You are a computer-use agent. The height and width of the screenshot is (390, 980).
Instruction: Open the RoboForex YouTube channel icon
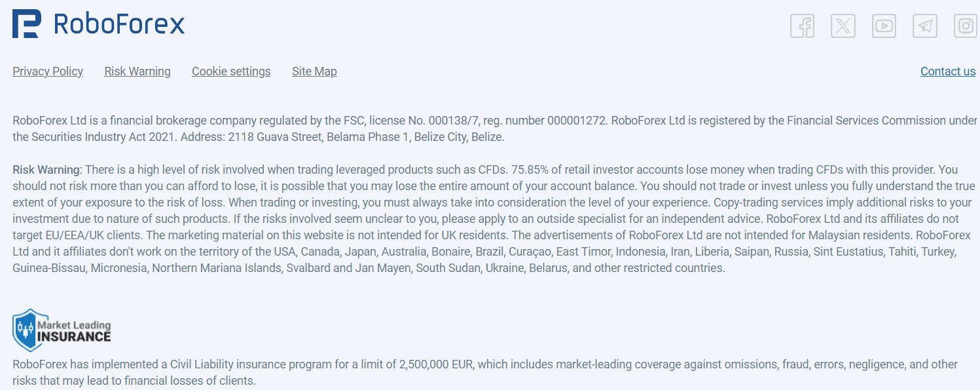884,26
